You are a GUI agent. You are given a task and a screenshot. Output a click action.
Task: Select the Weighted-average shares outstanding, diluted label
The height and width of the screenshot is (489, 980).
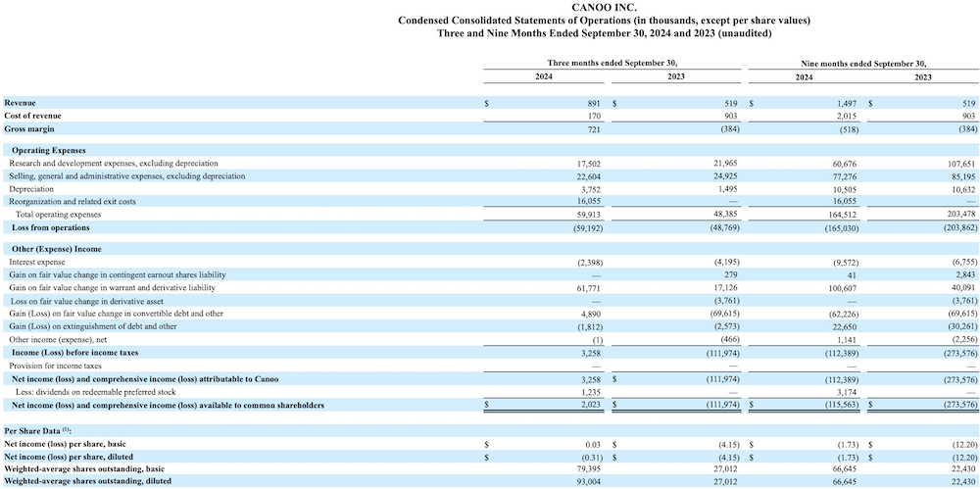click(x=87, y=481)
